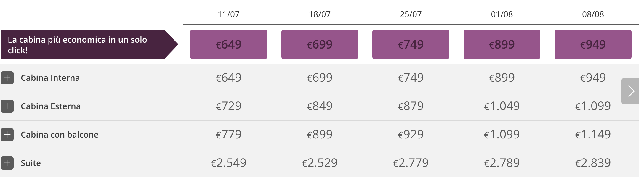Image resolution: width=644 pixels, height=184 pixels.
Task: Select the 08/08 departure date header
Action: coord(593,14)
